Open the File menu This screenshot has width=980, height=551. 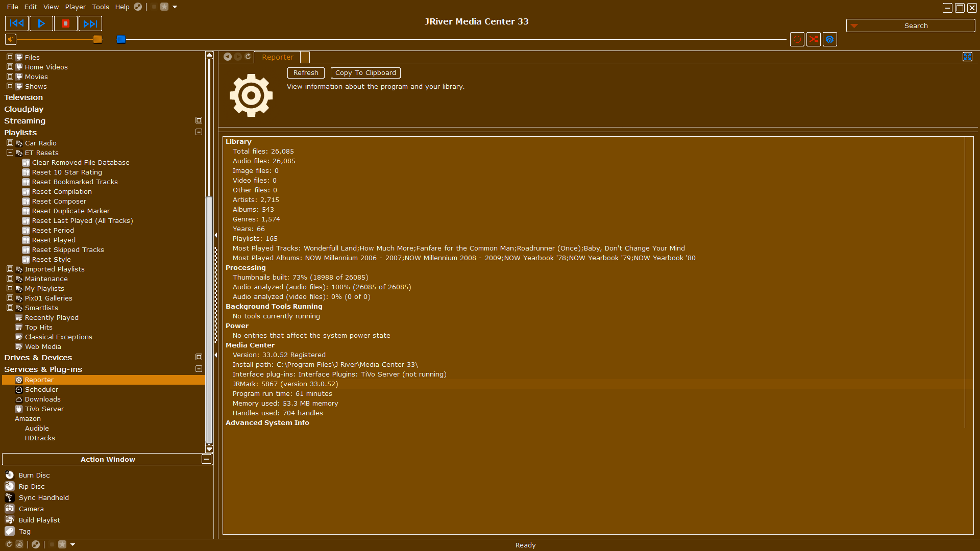(13, 7)
